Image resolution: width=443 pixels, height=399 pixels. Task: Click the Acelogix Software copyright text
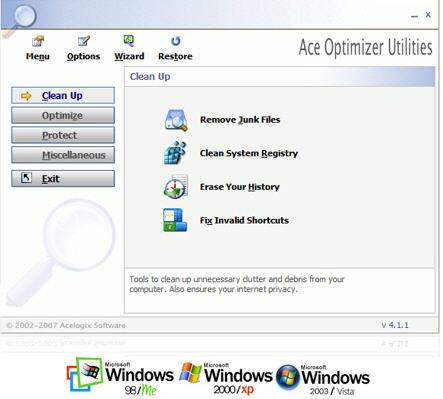(x=66, y=325)
